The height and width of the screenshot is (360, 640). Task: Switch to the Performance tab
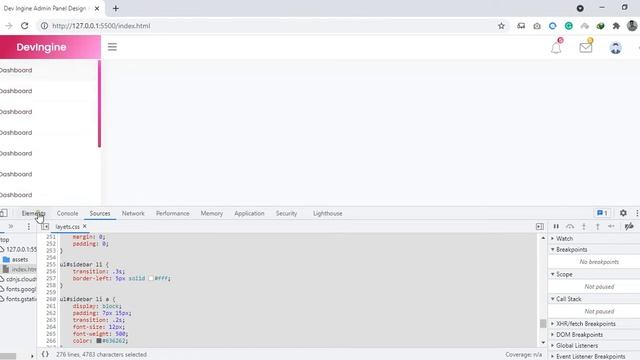coord(173,213)
